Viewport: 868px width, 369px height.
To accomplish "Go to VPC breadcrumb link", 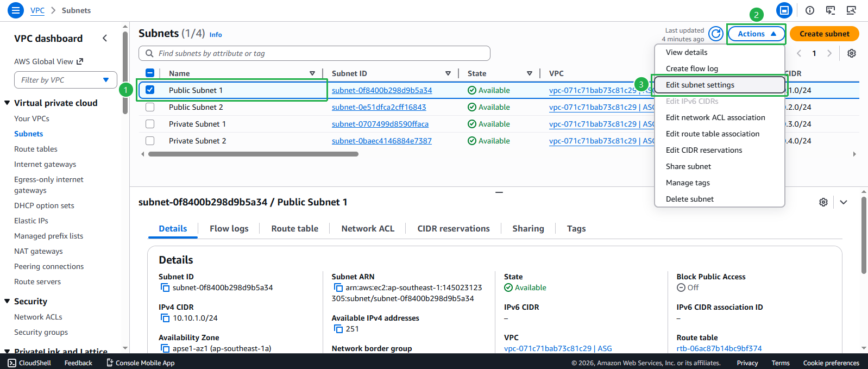I will [x=37, y=10].
